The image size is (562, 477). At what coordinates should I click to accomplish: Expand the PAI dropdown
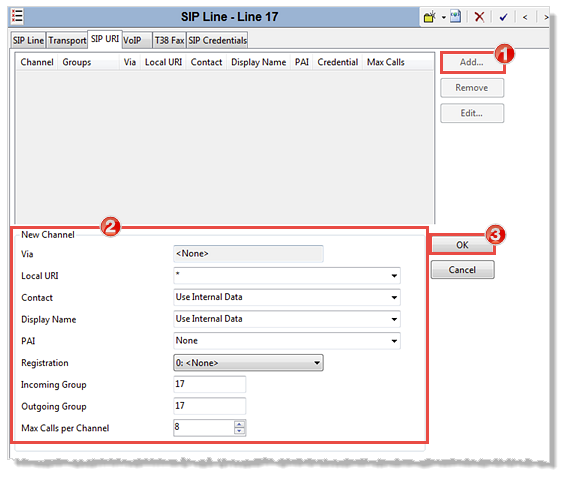coord(394,341)
